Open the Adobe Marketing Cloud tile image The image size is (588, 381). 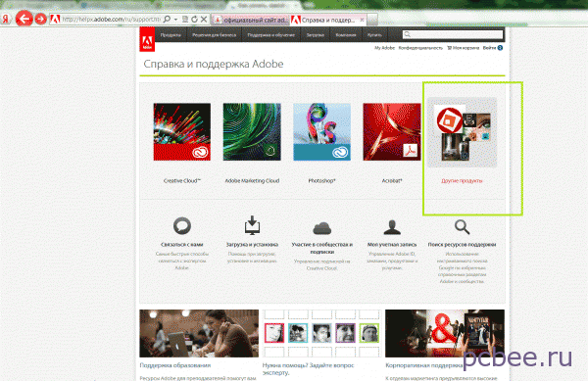[252, 132]
